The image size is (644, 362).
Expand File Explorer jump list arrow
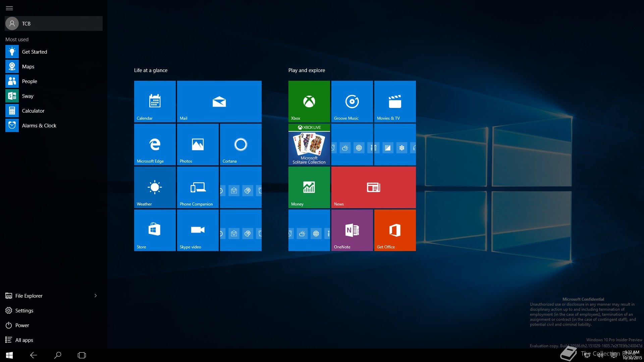pos(96,296)
